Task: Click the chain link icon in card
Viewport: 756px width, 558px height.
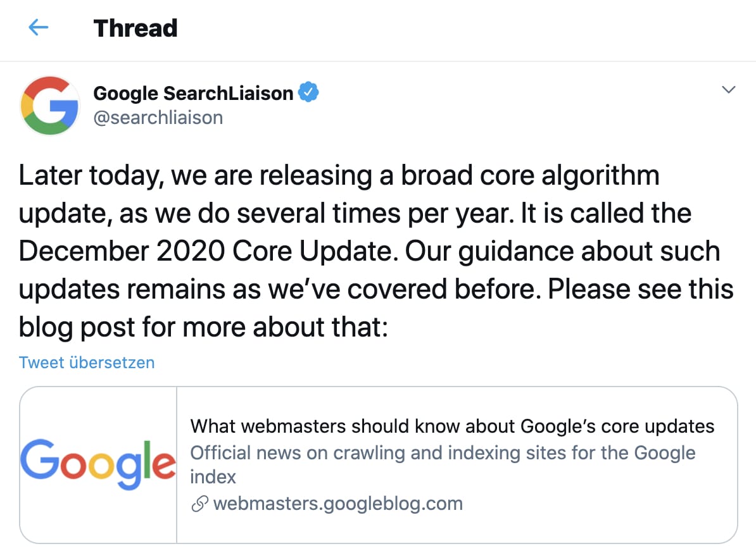Action: (x=199, y=504)
